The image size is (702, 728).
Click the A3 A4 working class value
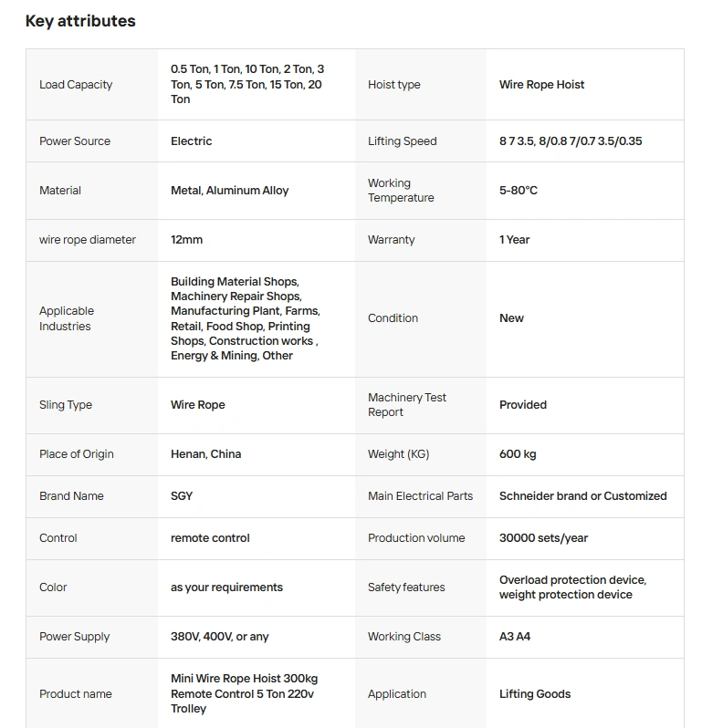(514, 637)
